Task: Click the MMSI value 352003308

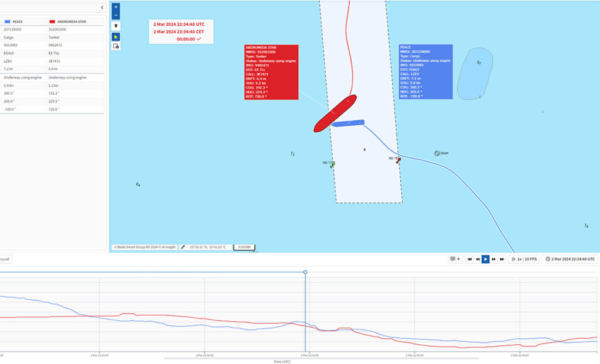Action: pyautogui.click(x=57, y=29)
